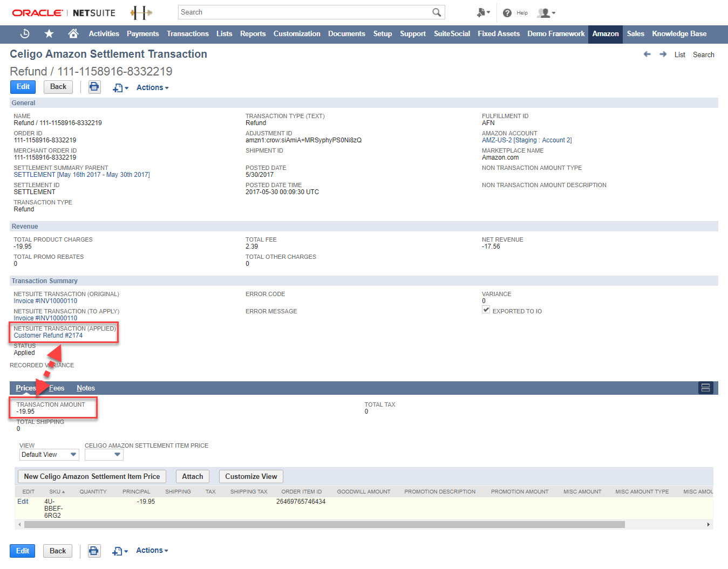The height and width of the screenshot is (569, 728).
Task: Go to previous record arrow
Action: pos(647,54)
